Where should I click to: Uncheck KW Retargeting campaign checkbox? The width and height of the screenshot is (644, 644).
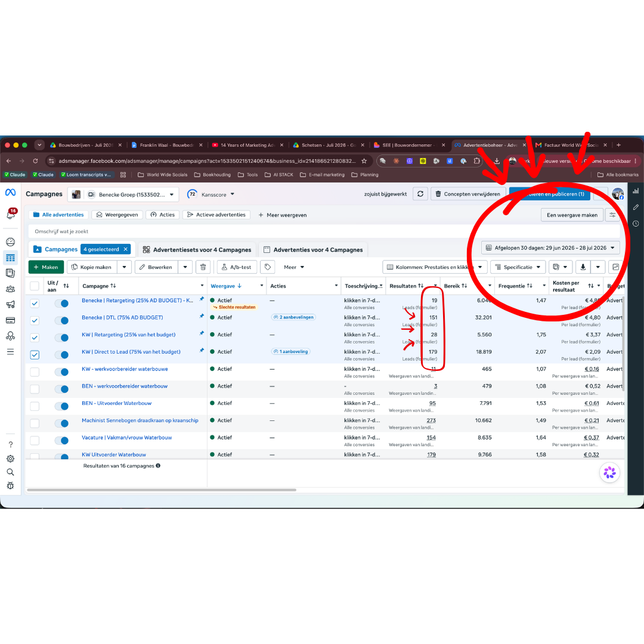point(35,338)
